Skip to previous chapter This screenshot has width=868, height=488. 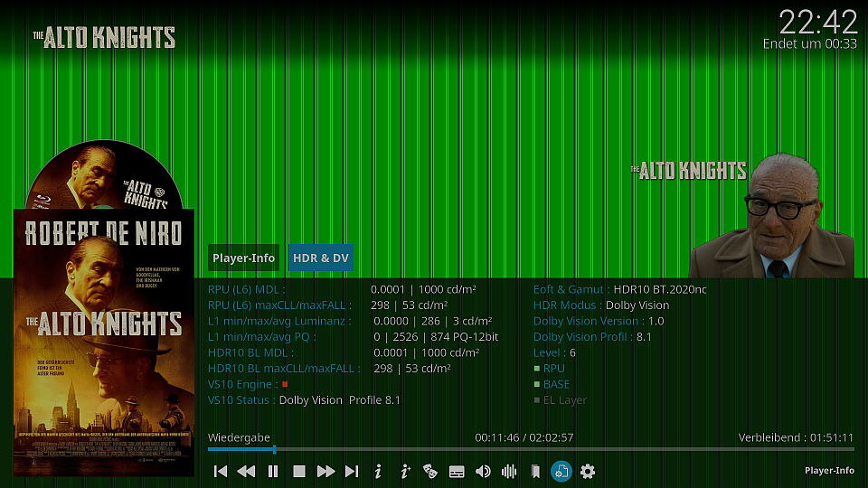221,472
